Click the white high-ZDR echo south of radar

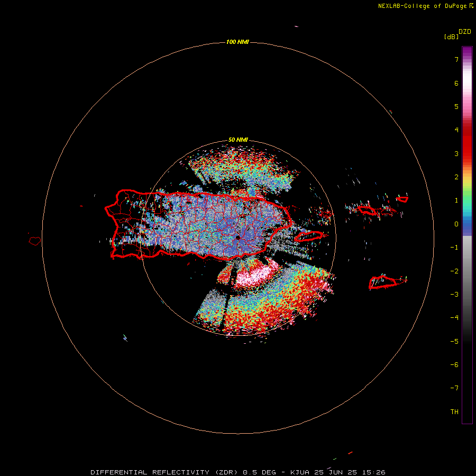257,274
